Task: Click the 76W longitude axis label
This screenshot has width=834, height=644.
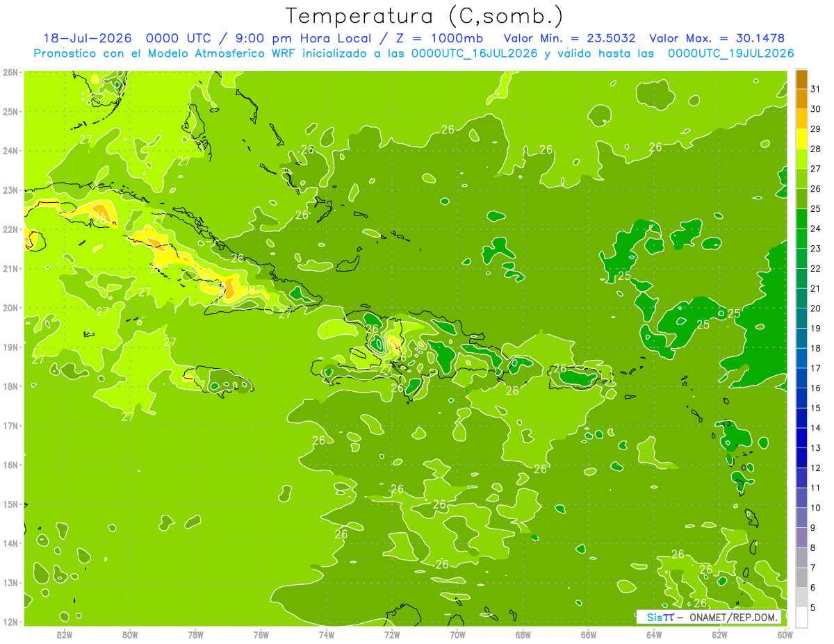Action: [x=261, y=634]
